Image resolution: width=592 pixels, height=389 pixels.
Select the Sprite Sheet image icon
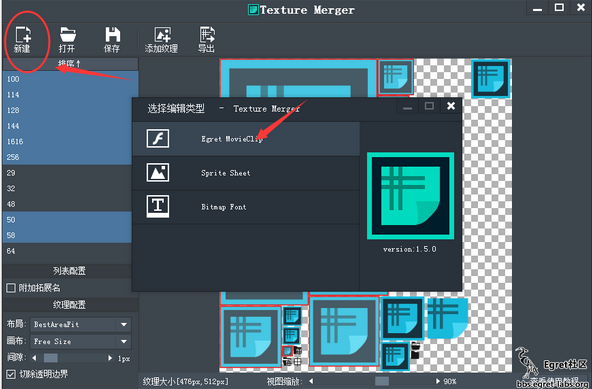[158, 173]
